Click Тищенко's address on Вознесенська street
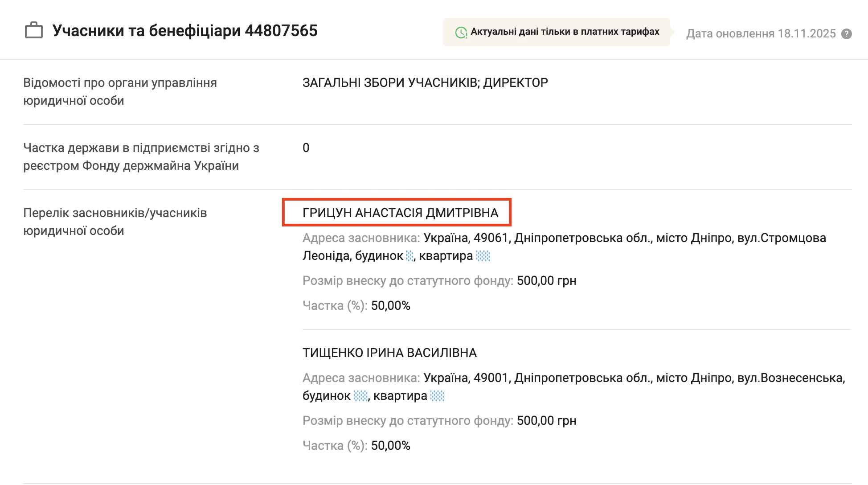The image size is (868, 485). tap(633, 378)
